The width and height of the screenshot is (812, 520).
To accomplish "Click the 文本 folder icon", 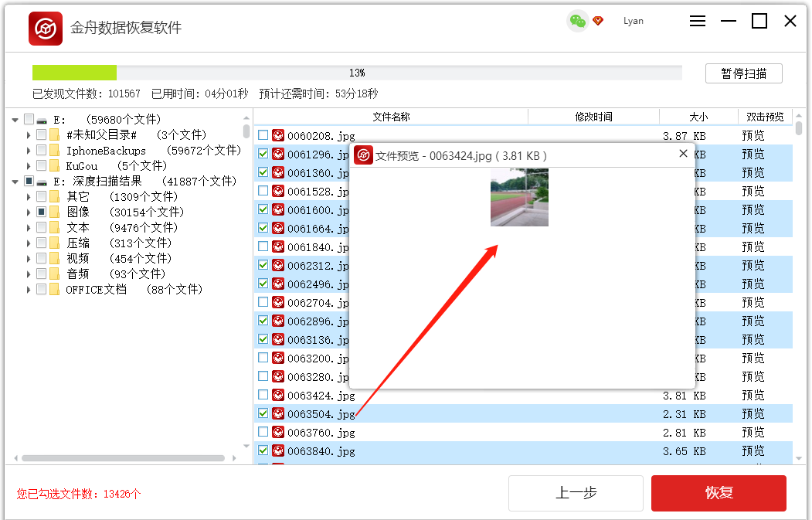I will point(54,228).
